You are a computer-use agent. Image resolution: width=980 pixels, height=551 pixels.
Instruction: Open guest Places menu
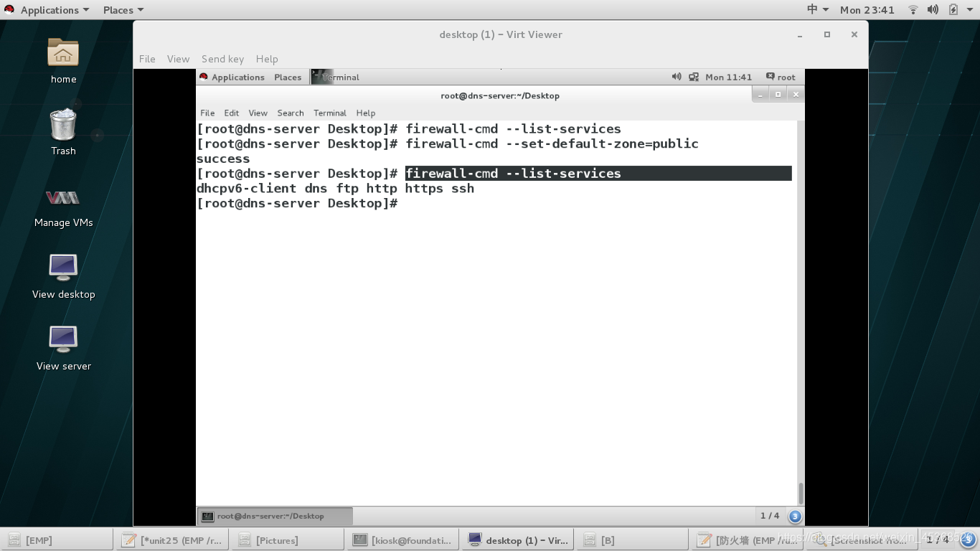[288, 77]
